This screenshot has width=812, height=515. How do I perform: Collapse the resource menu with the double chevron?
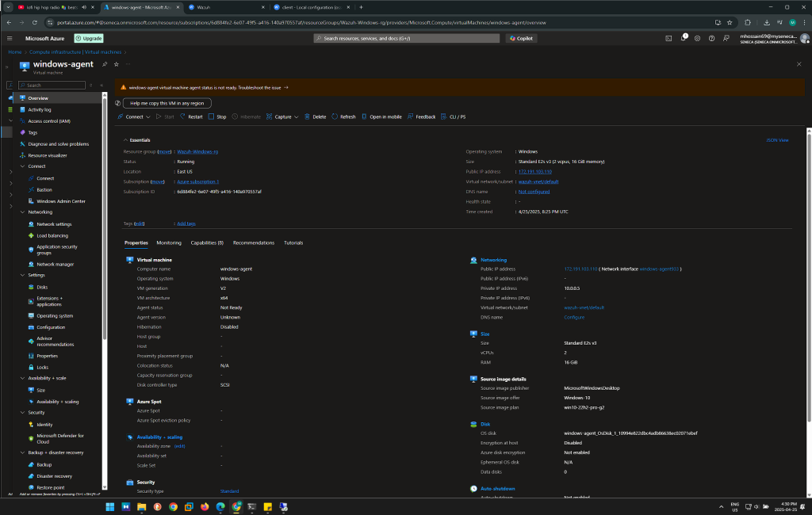click(x=101, y=85)
